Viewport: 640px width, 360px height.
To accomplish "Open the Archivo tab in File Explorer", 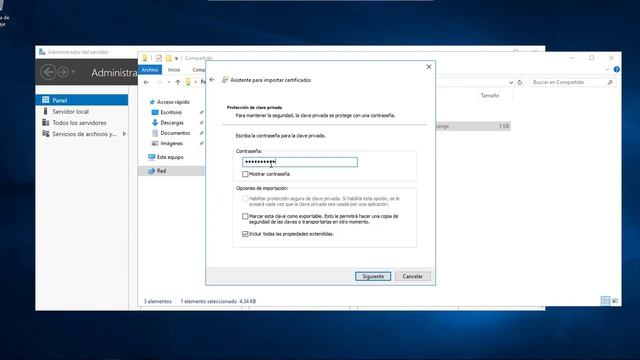I will pos(150,70).
